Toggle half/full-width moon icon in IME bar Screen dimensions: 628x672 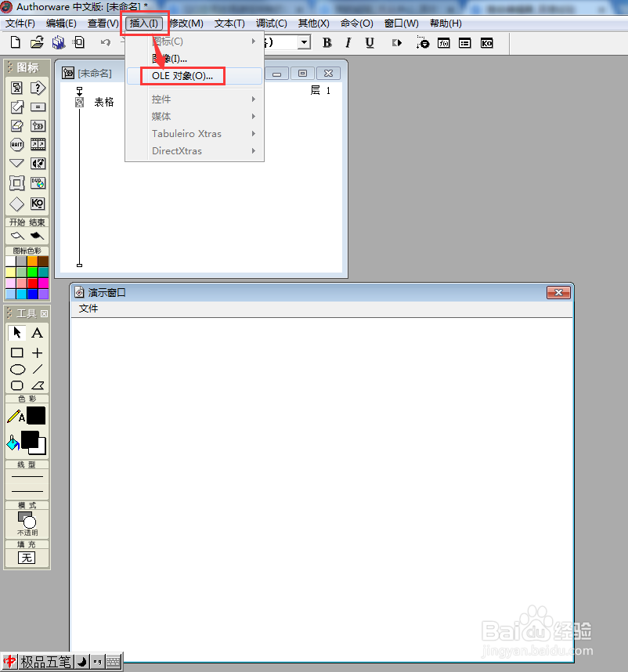click(x=81, y=662)
